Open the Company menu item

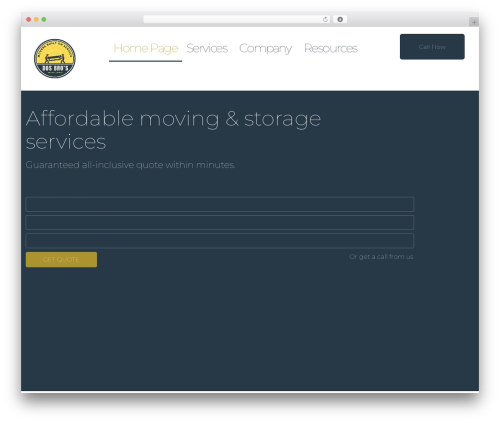265,49
